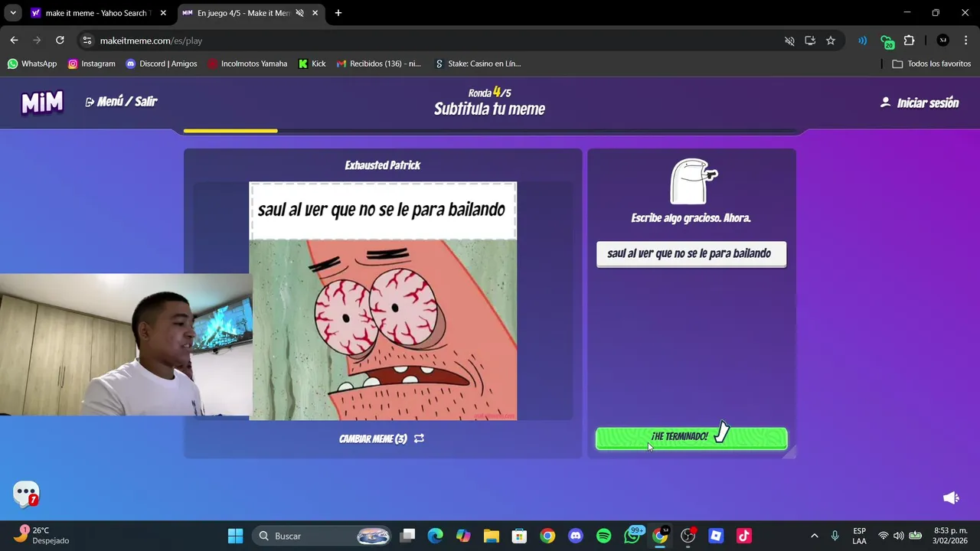Image resolution: width=980 pixels, height=551 pixels.
Task: Toggle the game sound speaker icon
Action: click(x=951, y=498)
